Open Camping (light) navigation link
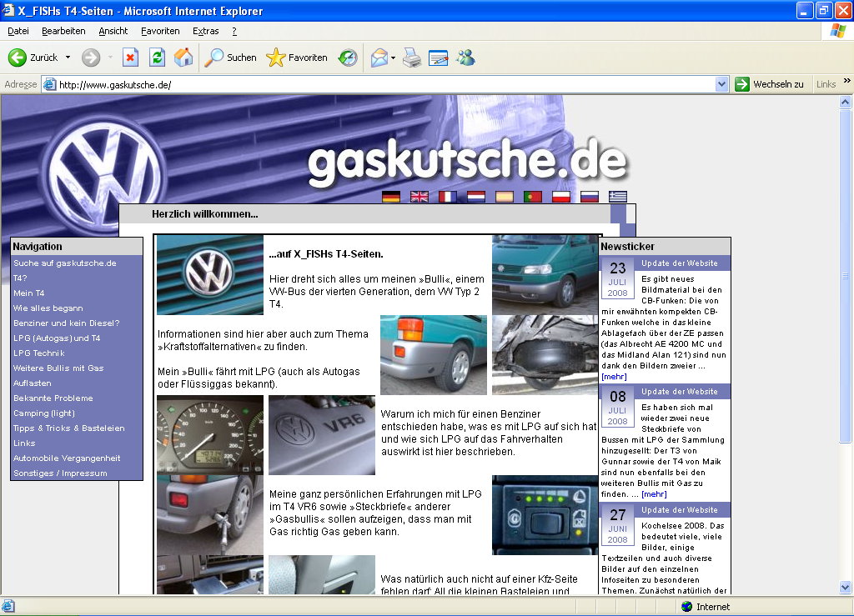The image size is (854, 616). coord(44,413)
